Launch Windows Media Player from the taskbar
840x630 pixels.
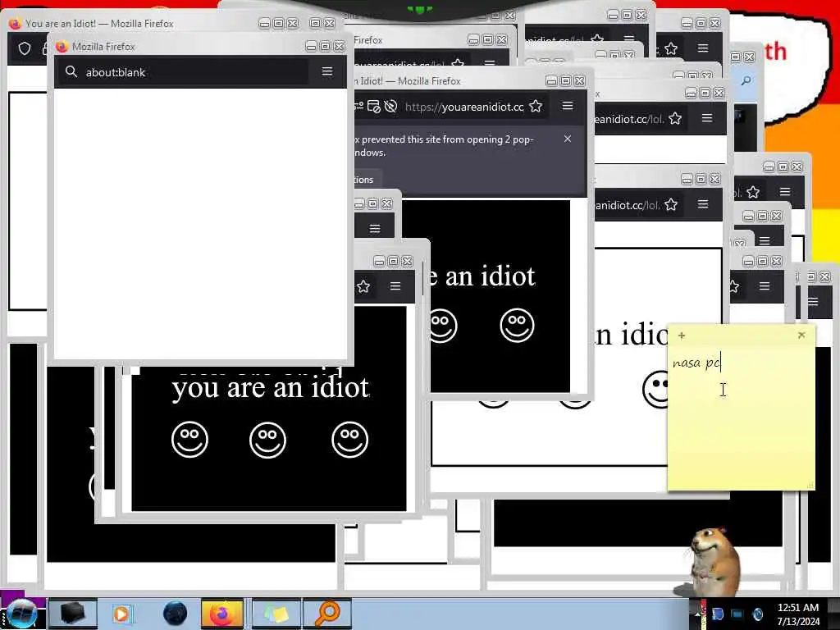[121, 614]
